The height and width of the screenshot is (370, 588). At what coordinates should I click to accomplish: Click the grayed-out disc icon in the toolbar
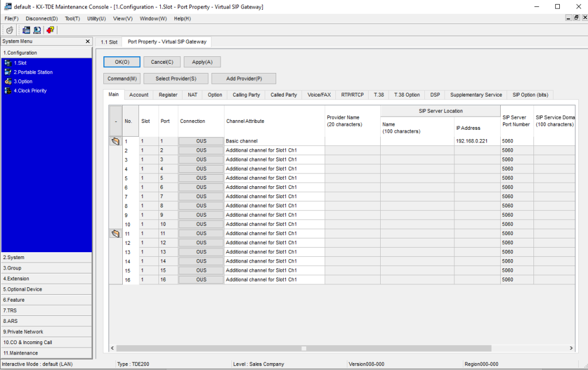pos(10,30)
